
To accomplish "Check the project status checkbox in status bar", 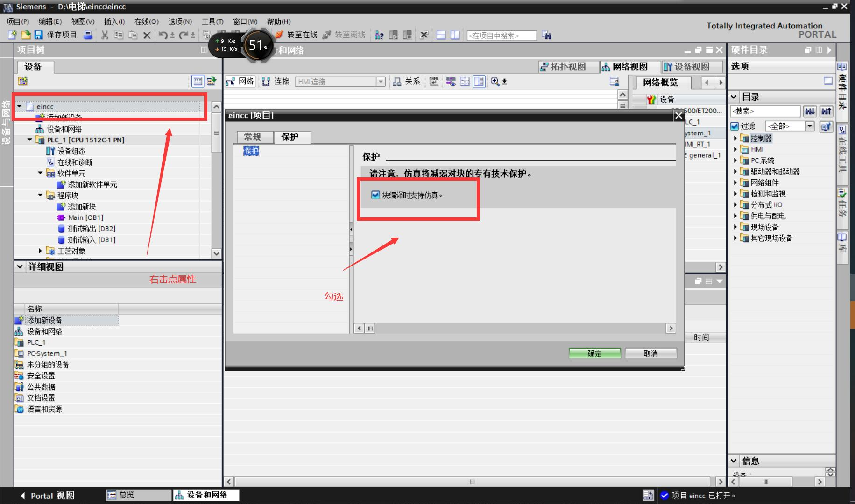I will 665,495.
